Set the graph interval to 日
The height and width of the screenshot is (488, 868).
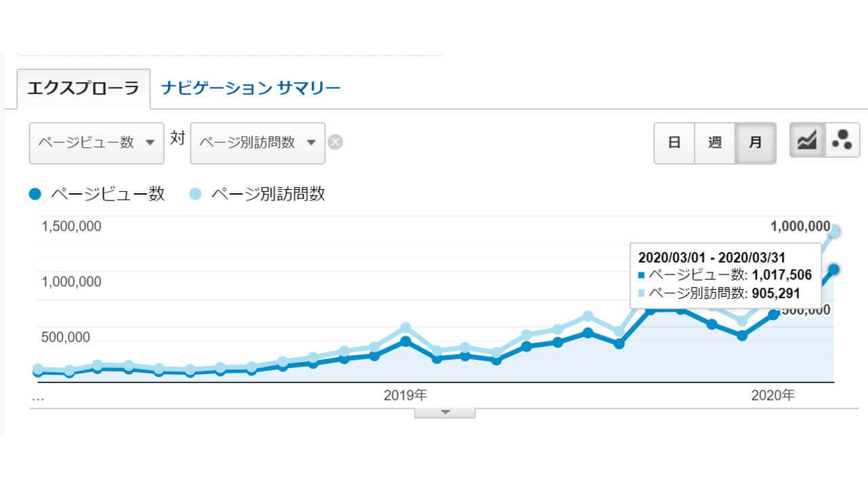(x=674, y=143)
